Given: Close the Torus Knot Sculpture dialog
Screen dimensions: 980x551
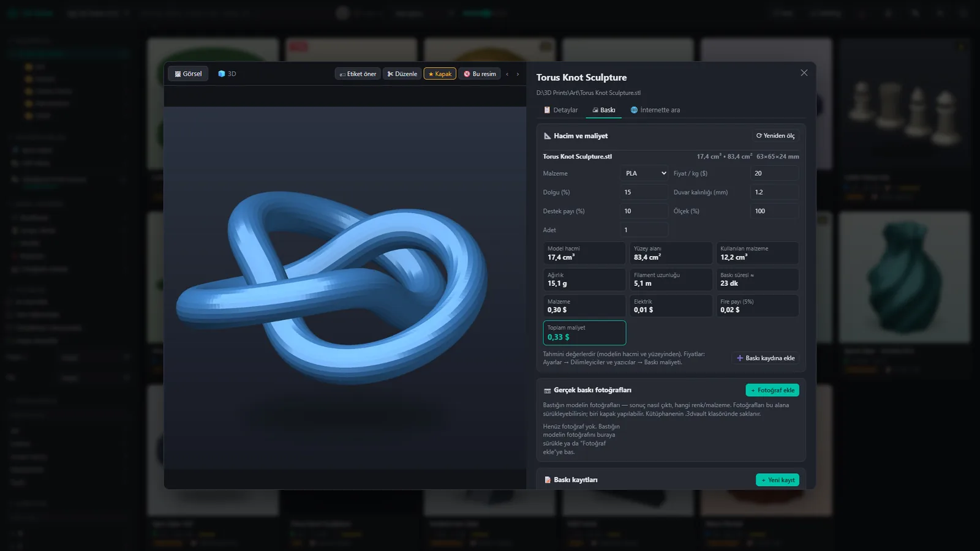Looking at the screenshot, I should [804, 73].
